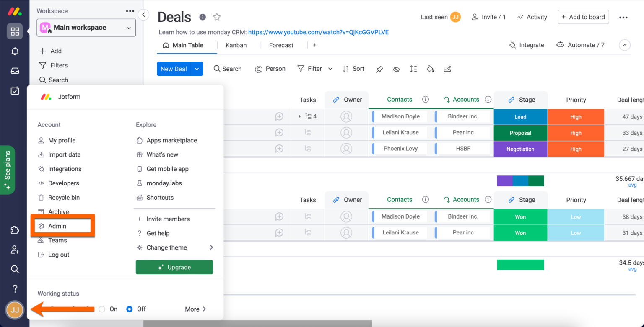Viewport: 644px width, 327px height.
Task: Set working status to Off
Action: click(129, 309)
